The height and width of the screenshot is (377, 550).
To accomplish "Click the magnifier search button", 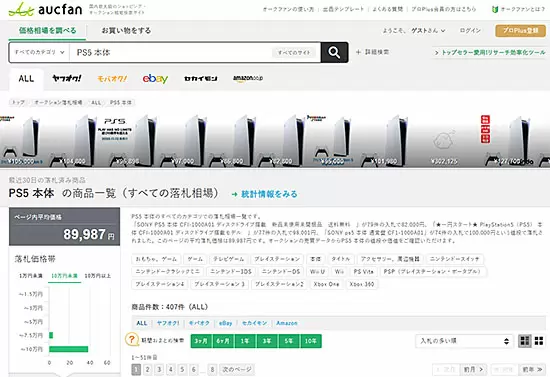I will point(334,53).
